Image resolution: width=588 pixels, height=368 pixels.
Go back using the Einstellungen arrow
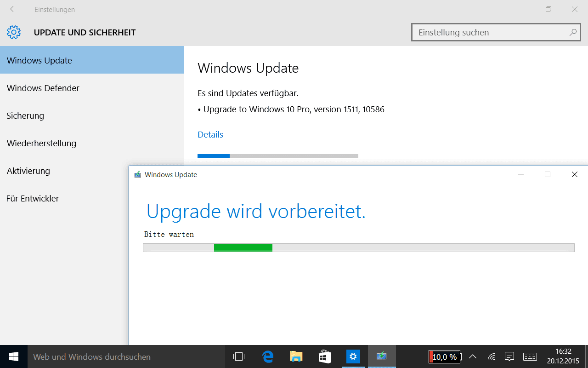(x=13, y=9)
